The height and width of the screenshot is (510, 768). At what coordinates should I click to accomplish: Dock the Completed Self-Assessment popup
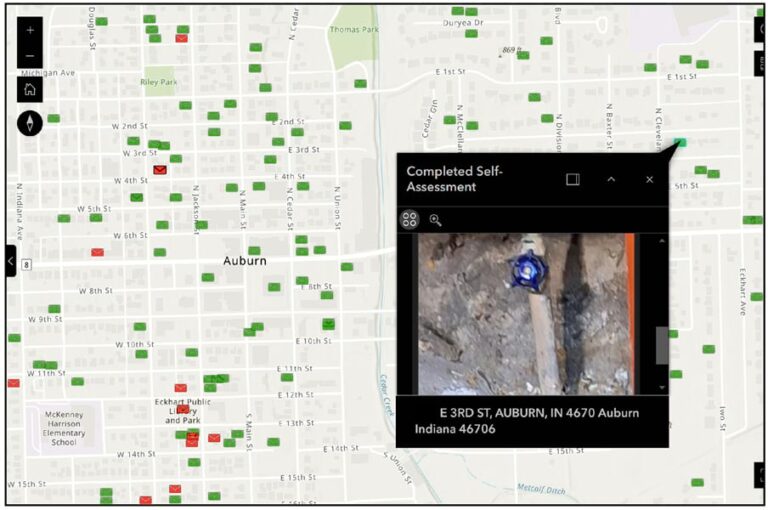click(x=573, y=179)
